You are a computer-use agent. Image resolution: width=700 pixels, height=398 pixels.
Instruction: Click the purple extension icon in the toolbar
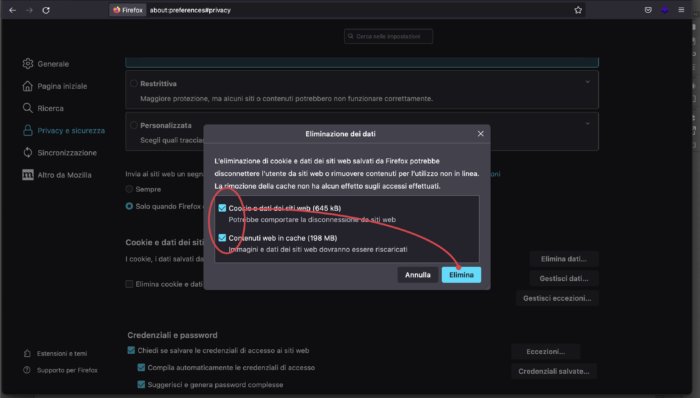[x=665, y=10]
